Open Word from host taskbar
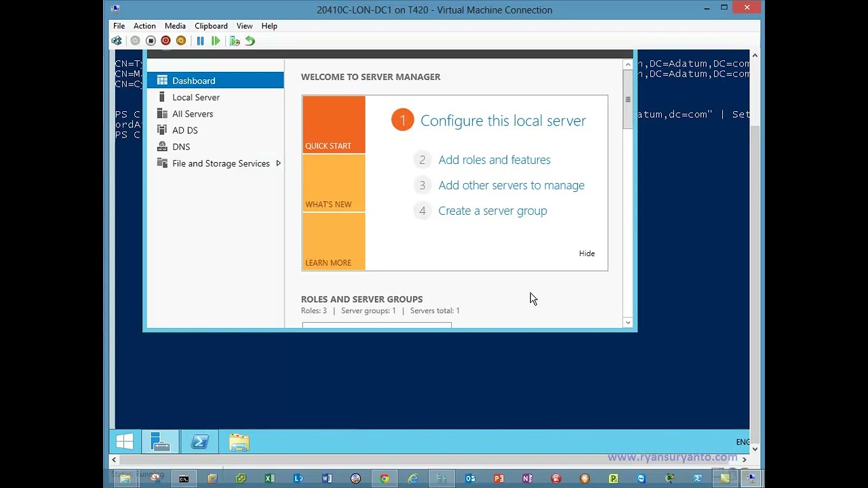This screenshot has width=868, height=488. point(327,479)
